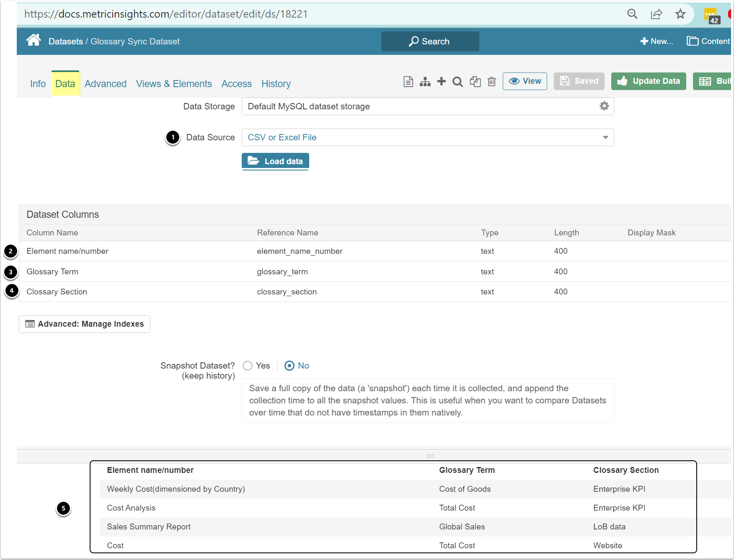Toggle the bookmark star in the address bar

click(x=680, y=14)
